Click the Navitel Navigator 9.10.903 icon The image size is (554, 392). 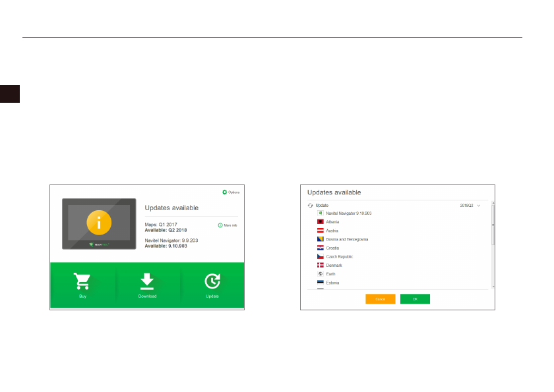[x=320, y=213]
